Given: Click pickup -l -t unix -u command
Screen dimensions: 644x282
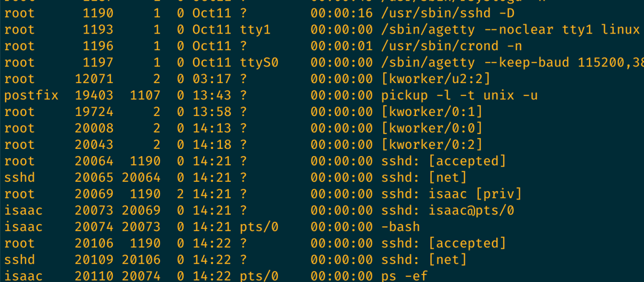Looking at the screenshot, I should tap(460, 96).
